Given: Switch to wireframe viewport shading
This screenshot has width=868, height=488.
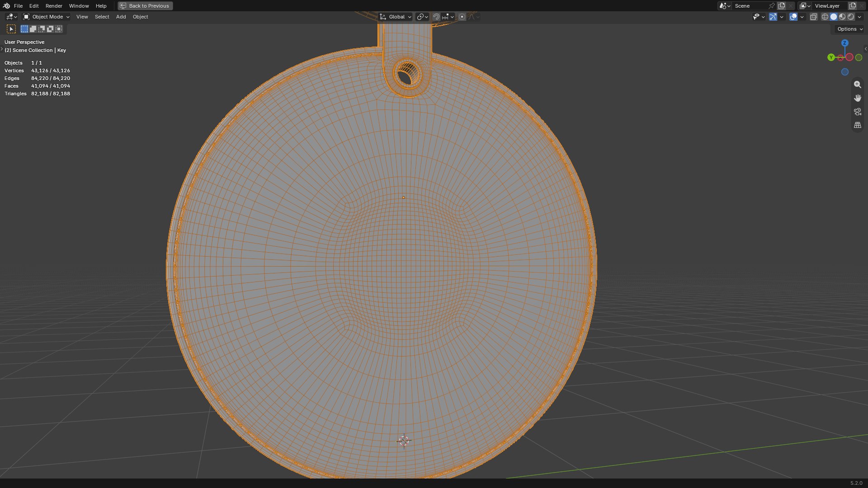Looking at the screenshot, I should (825, 17).
